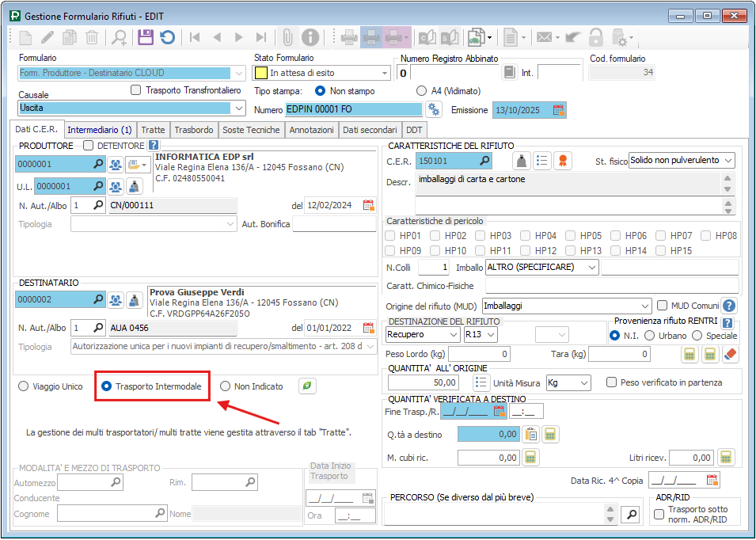Click the eraser icon beside Tara field
Screen dimensions: 756x540
(730, 355)
